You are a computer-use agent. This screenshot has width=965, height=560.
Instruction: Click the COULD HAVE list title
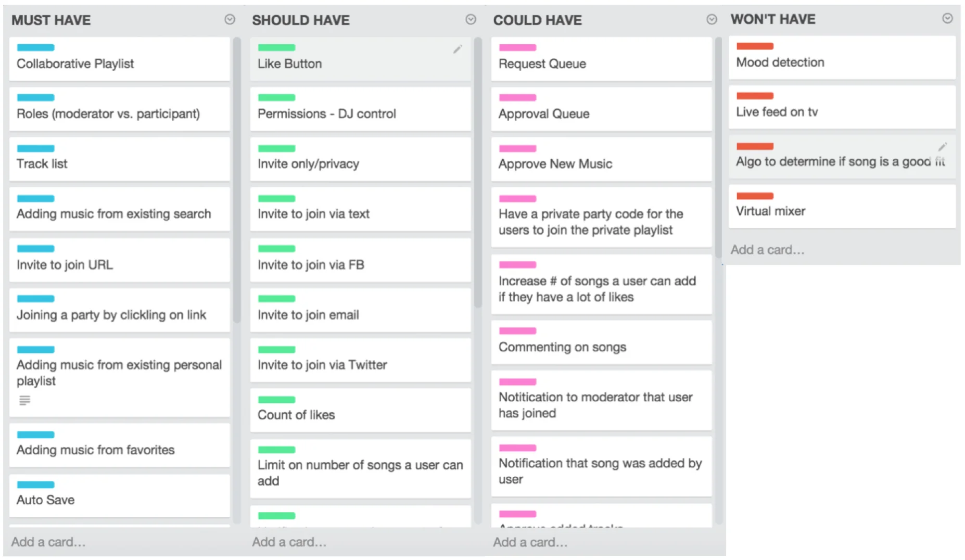(x=537, y=20)
